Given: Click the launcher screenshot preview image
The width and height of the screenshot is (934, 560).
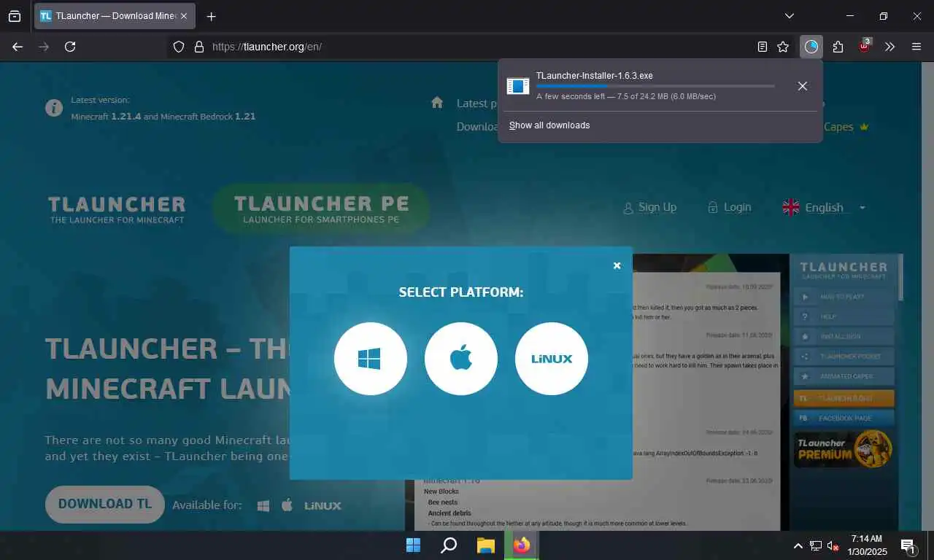Looking at the screenshot, I should (x=654, y=392).
